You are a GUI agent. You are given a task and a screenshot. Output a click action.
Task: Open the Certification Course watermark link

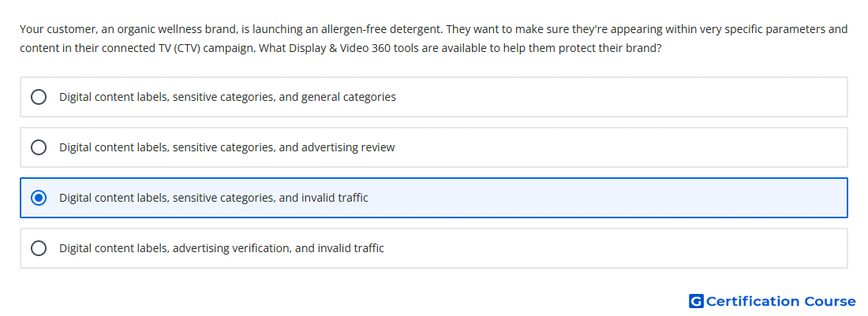coord(773,301)
